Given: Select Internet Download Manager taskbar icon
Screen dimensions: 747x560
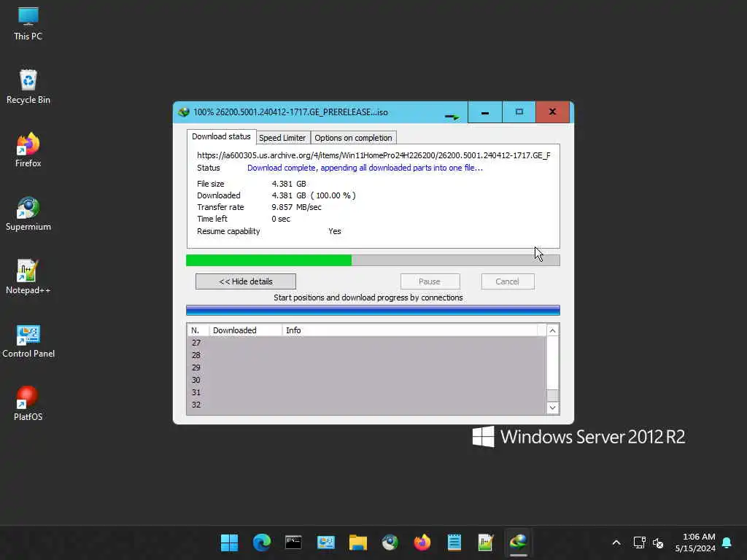Looking at the screenshot, I should [519, 542].
